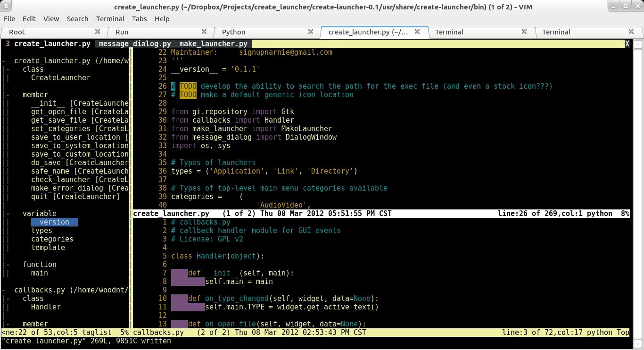Jump to the safe_name member tag
The height and width of the screenshot is (350, 644).
click(80, 171)
